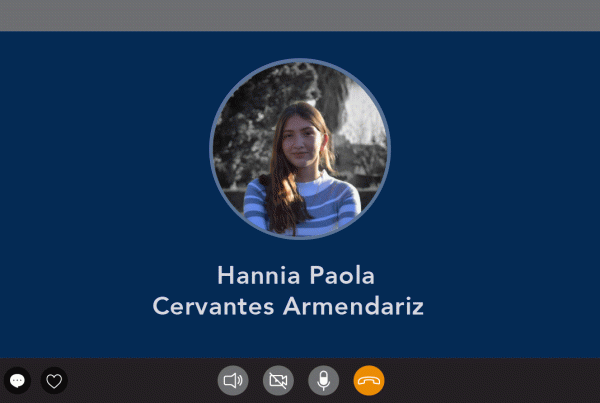This screenshot has height=403, width=600.
Task: Send a message during the call
Action: click(17, 380)
